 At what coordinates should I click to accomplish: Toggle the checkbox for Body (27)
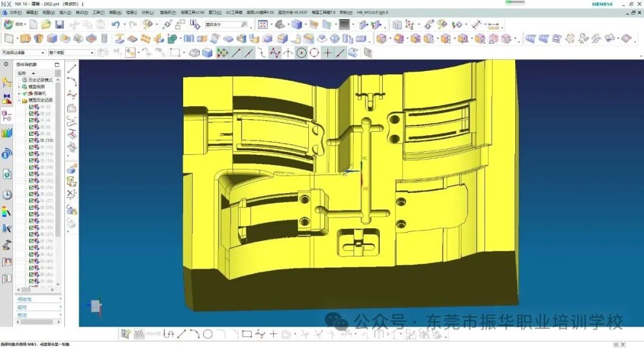pyautogui.click(x=31, y=201)
